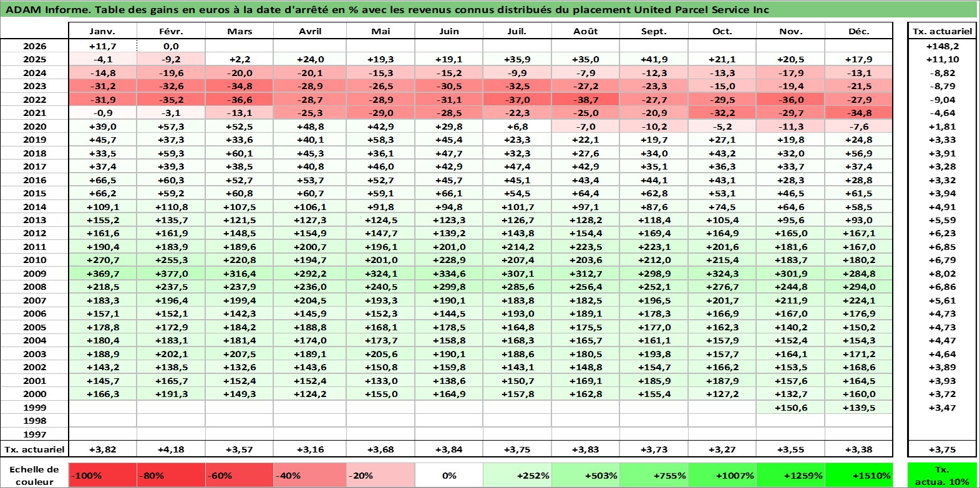Click the +270,7 cell for Janv. 2010

[x=102, y=260]
